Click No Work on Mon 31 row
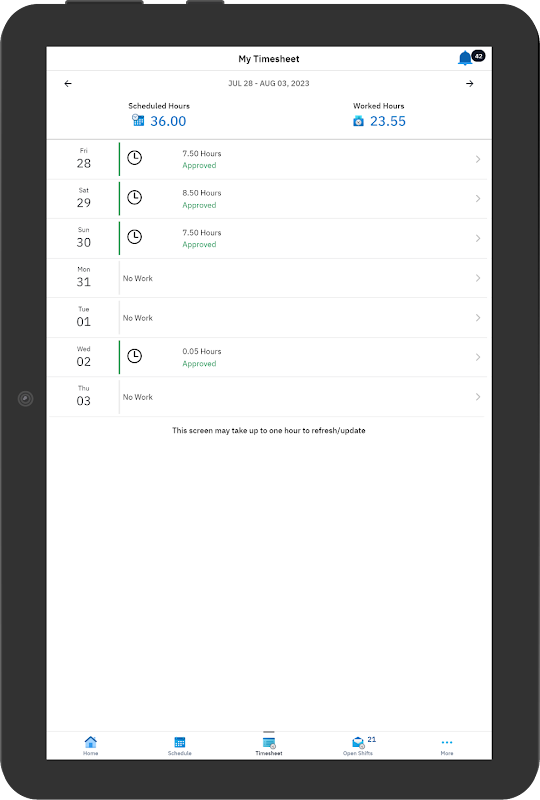540x800 pixels. click(x=138, y=279)
